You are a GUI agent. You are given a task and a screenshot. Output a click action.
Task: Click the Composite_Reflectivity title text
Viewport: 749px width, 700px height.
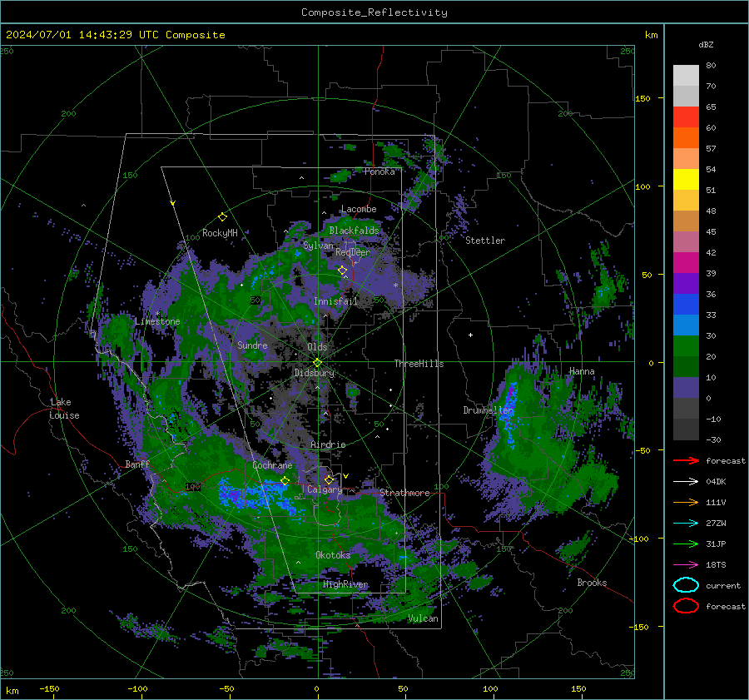click(x=374, y=12)
